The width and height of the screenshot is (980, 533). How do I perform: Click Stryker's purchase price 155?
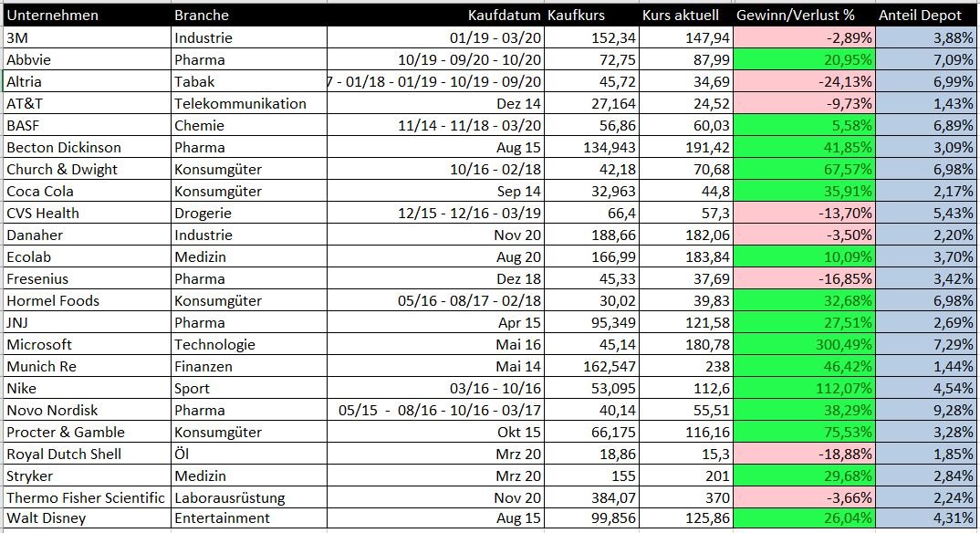(594, 476)
